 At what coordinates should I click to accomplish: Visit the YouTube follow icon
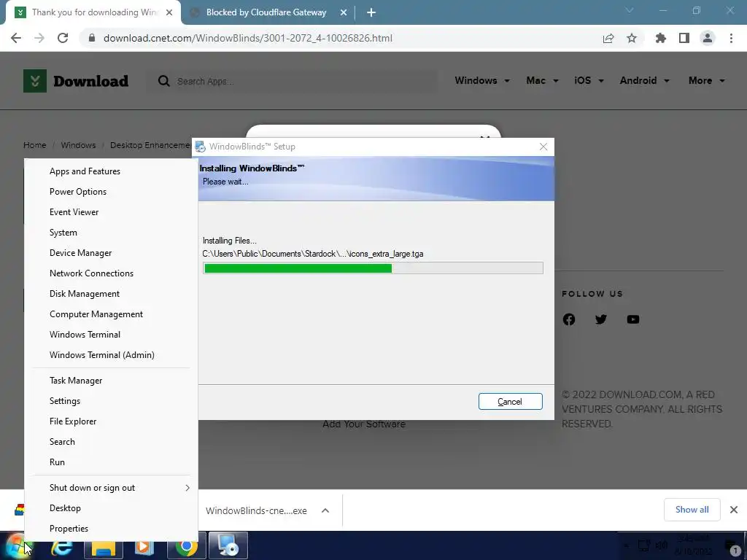633,319
